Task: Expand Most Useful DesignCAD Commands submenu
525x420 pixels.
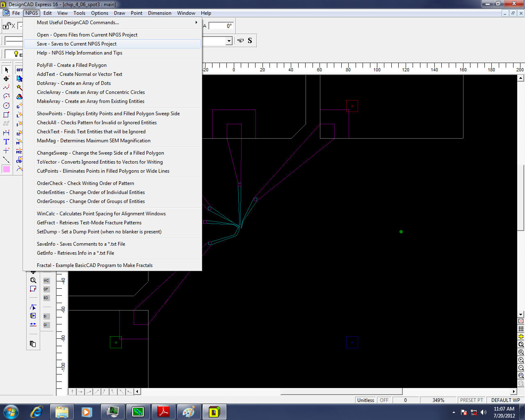Action: click(113, 23)
